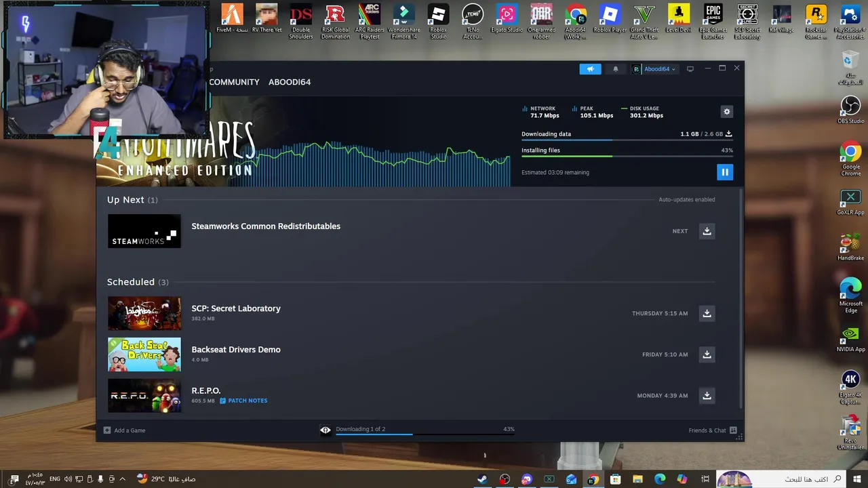Open Elgato 4K Capture shortcut
Viewport: 868px width, 488px height.
[x=850, y=388]
